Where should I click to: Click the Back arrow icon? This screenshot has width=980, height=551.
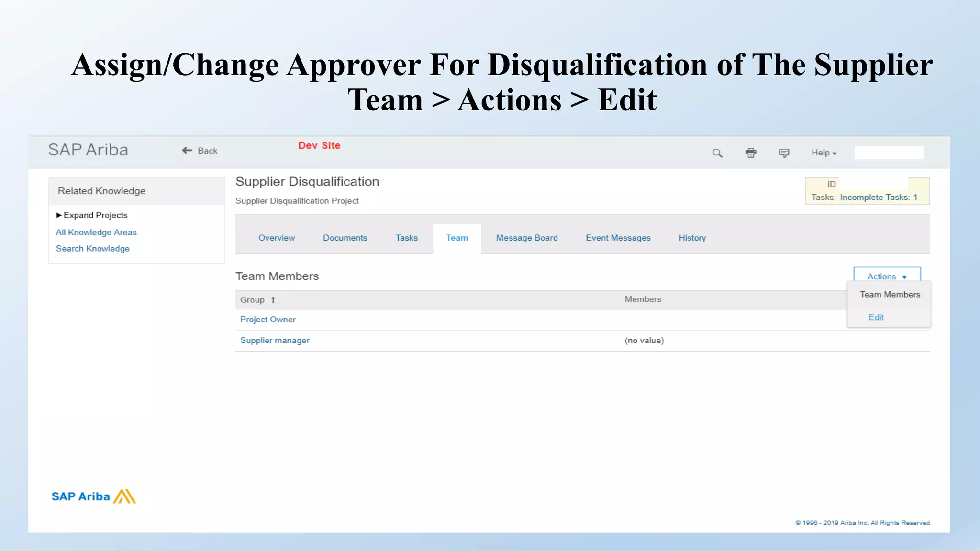pyautogui.click(x=187, y=151)
